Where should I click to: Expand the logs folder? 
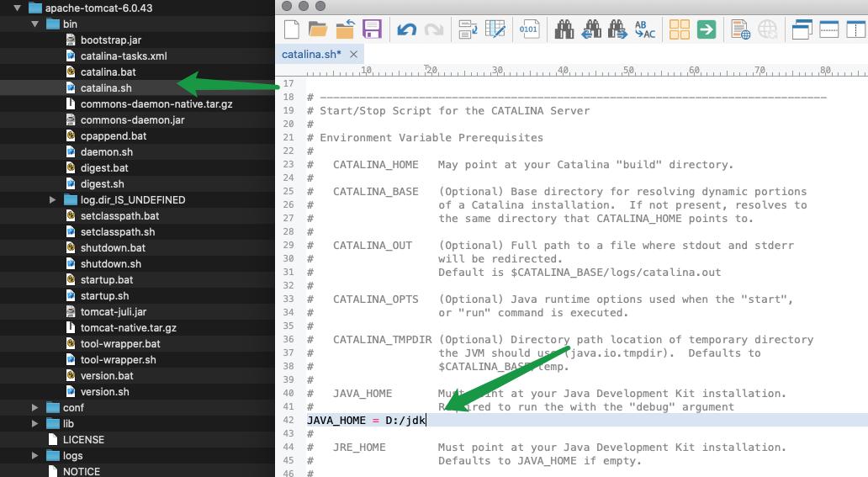[34, 456]
